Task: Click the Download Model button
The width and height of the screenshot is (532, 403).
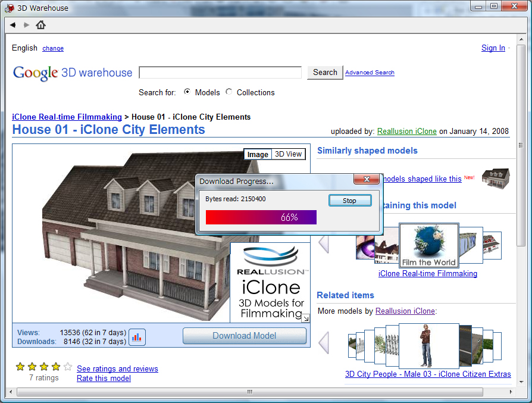Action: [245, 336]
